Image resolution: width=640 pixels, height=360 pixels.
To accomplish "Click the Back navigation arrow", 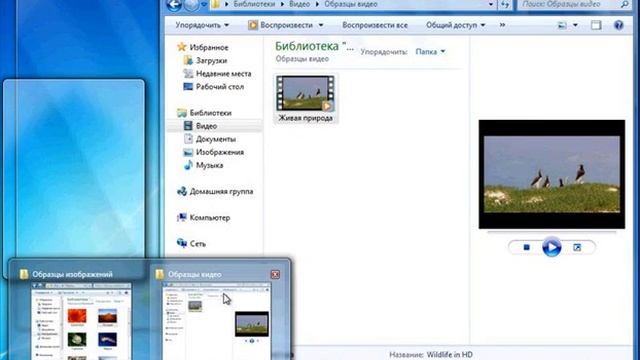I will coord(174,4).
